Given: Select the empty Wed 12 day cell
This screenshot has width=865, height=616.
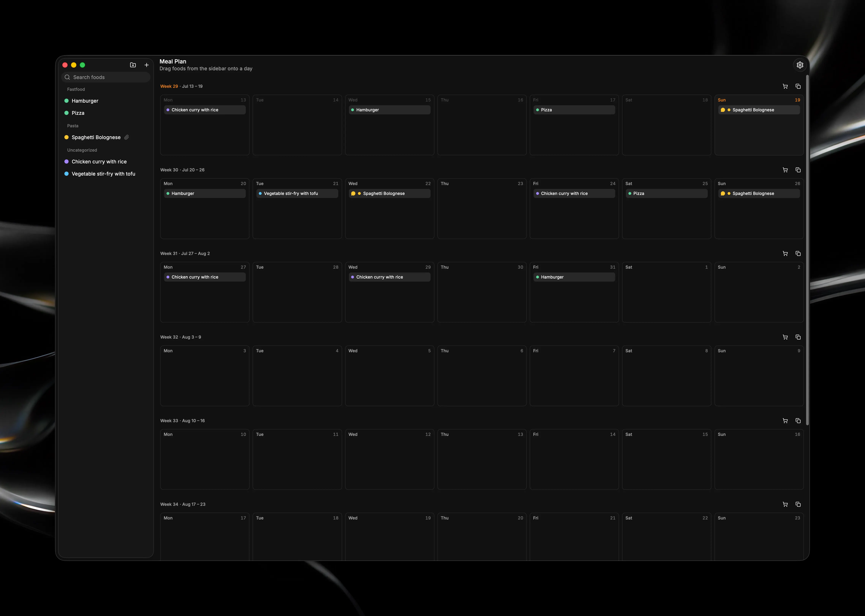Looking at the screenshot, I should (389, 459).
